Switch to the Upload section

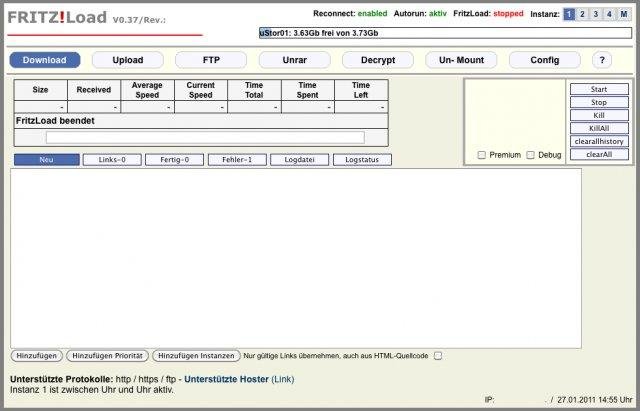point(128,60)
